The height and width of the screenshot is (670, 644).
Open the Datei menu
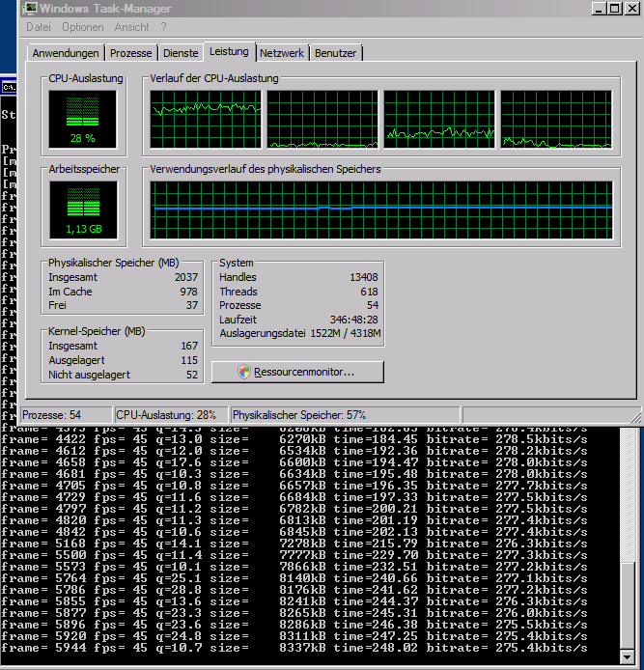[x=39, y=27]
